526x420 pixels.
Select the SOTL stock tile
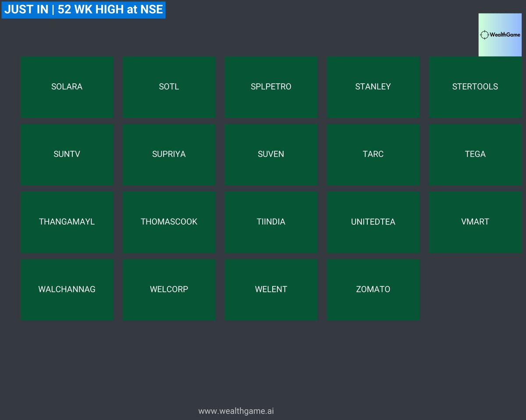coord(169,87)
